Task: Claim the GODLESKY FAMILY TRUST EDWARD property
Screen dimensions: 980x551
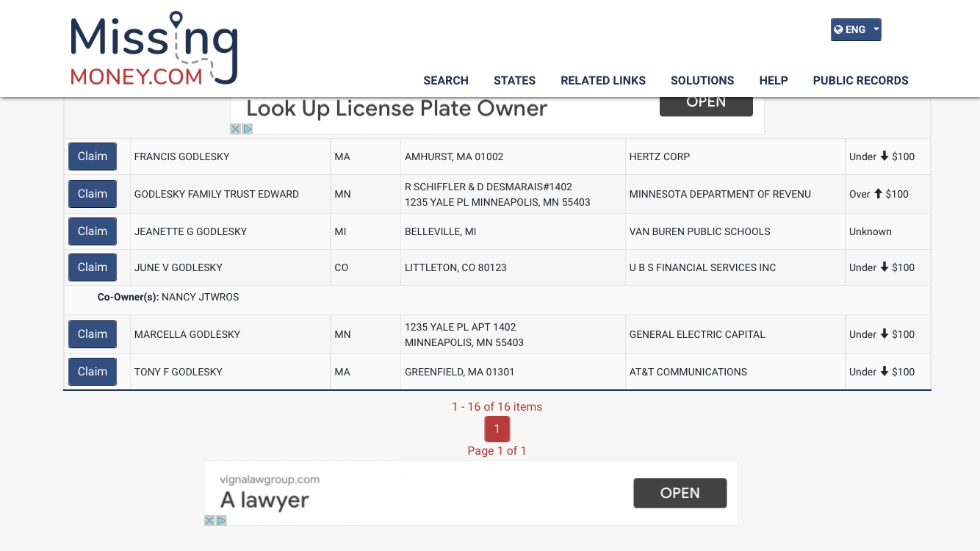Action: 93,194
